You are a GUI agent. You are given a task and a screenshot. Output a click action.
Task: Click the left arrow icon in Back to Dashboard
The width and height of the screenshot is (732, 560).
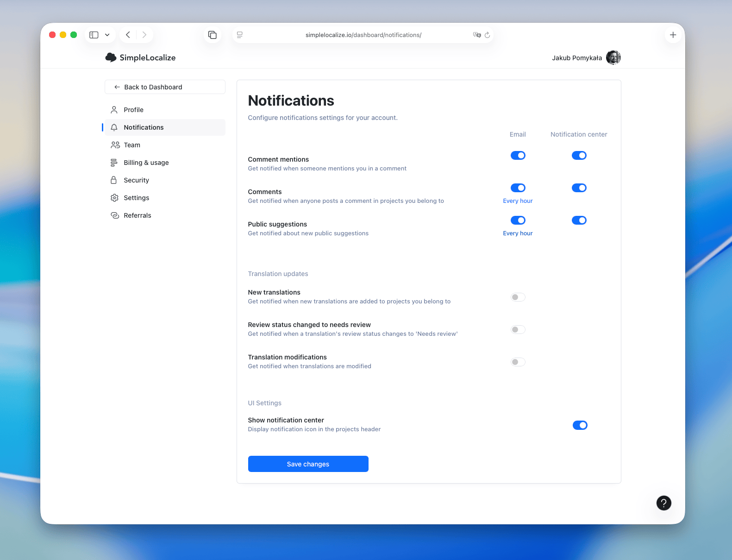click(117, 87)
